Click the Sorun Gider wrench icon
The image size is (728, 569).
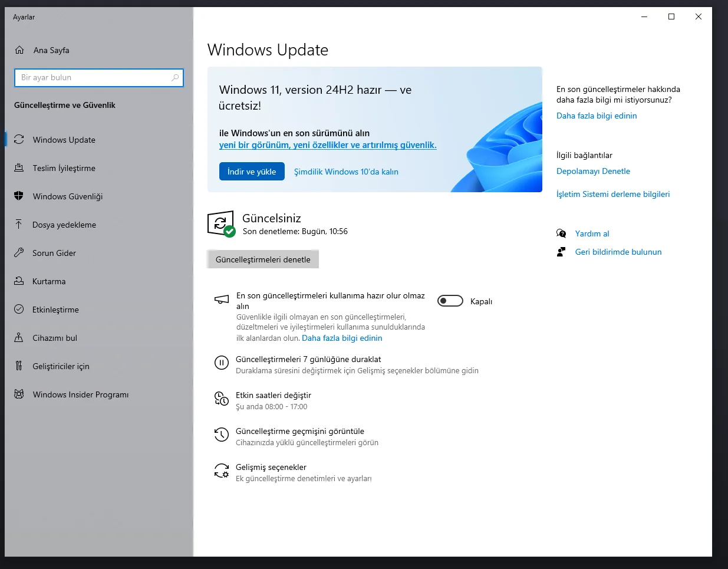[19, 253]
